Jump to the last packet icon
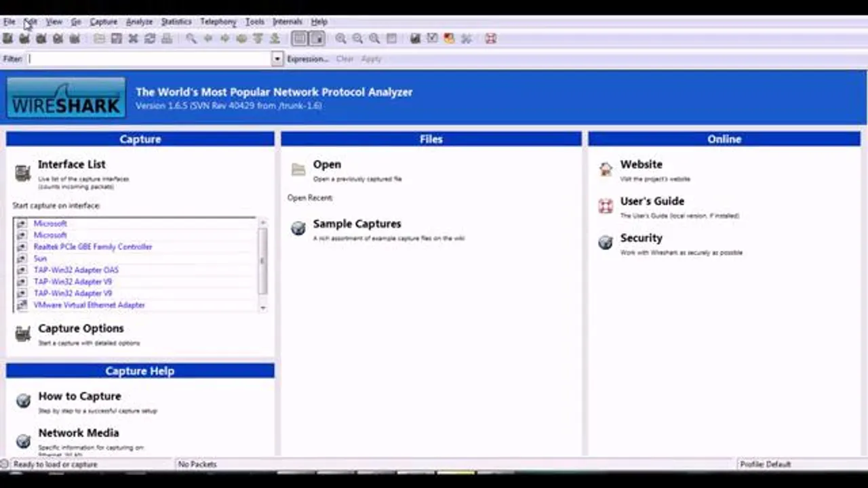 [x=275, y=39]
